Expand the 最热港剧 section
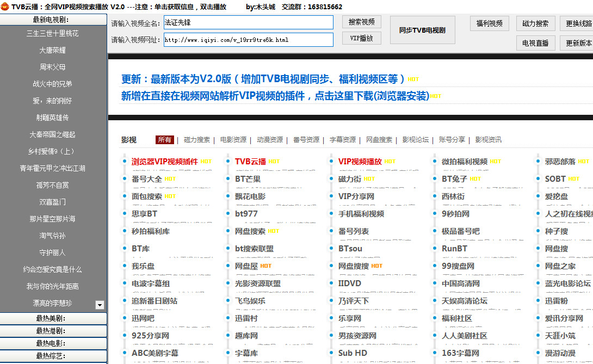593x364 pixels. 53,331
